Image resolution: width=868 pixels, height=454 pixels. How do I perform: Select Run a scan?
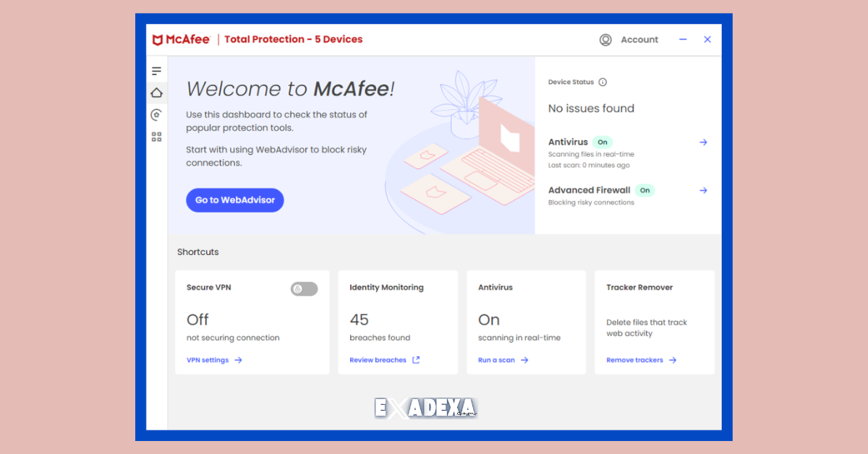pos(498,359)
